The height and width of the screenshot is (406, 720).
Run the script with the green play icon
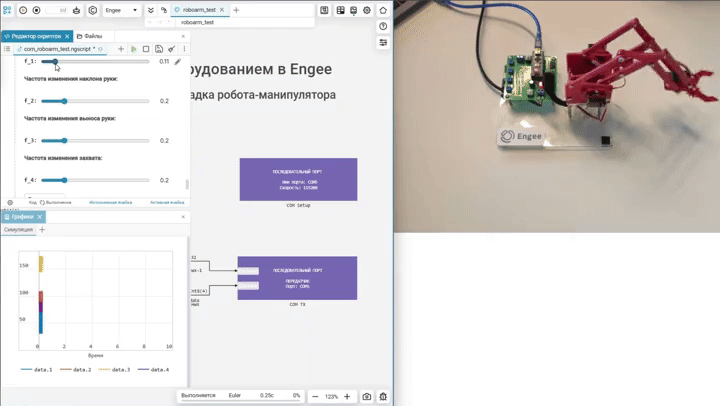pos(133,48)
